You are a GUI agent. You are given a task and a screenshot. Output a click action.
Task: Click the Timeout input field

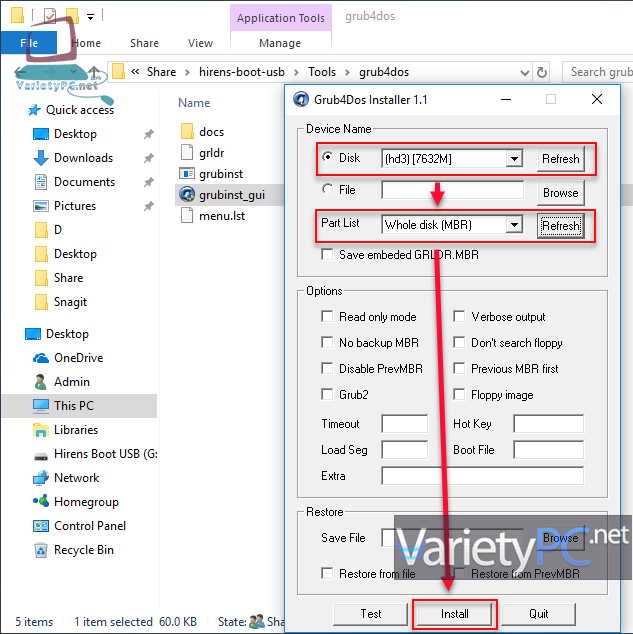pos(404,424)
